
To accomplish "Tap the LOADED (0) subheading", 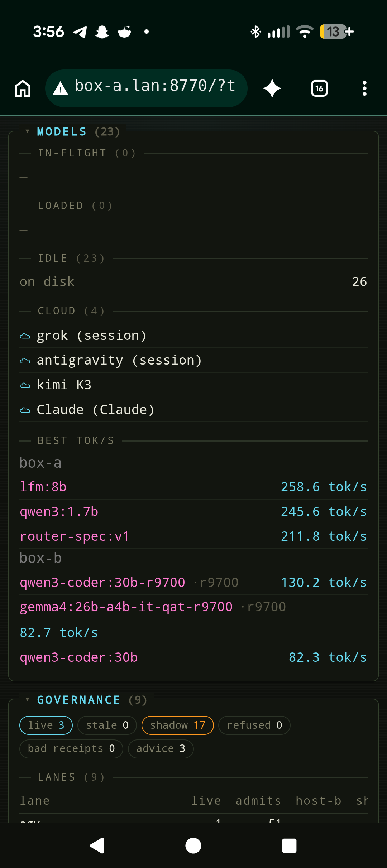I will 75,206.
